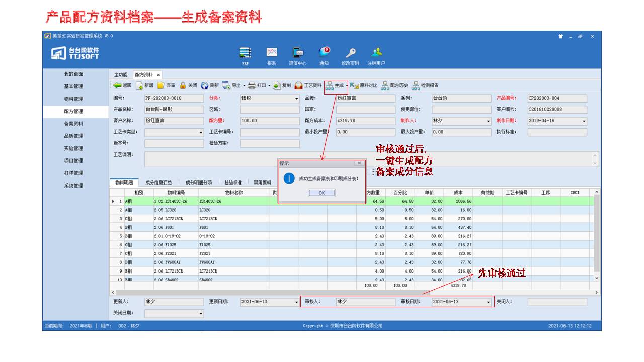
Task: Click the 打印 printer icon
Action: pyautogui.click(x=252, y=86)
